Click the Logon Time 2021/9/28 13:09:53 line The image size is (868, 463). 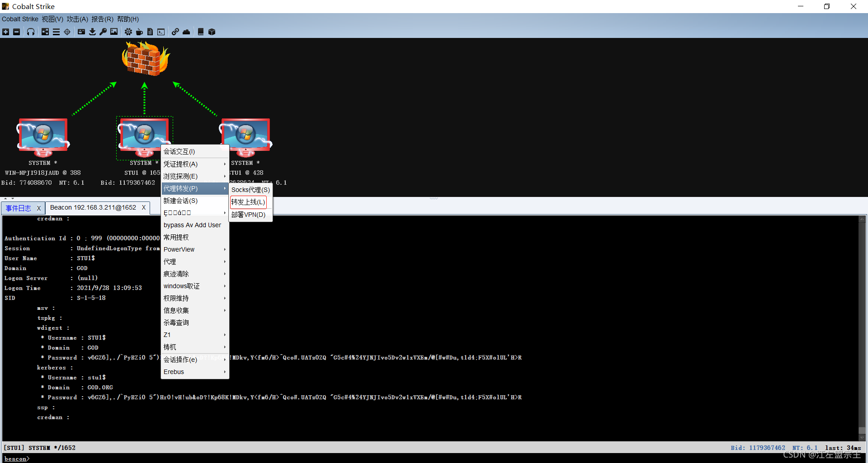tap(73, 288)
